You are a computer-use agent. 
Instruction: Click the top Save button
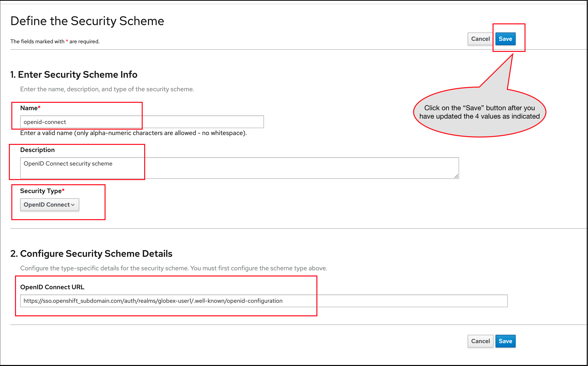point(505,39)
